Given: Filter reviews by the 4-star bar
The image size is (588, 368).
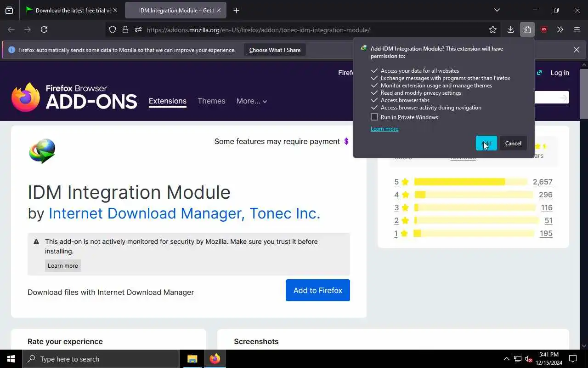Looking at the screenshot, I should pyautogui.click(x=473, y=195).
